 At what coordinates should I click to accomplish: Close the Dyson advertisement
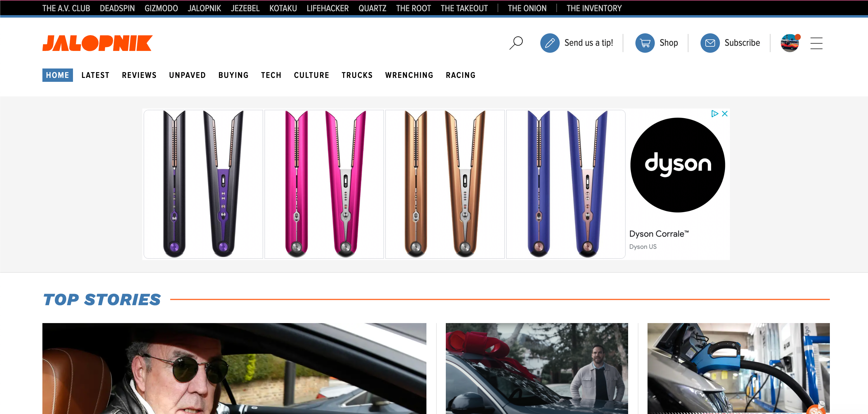pos(725,114)
